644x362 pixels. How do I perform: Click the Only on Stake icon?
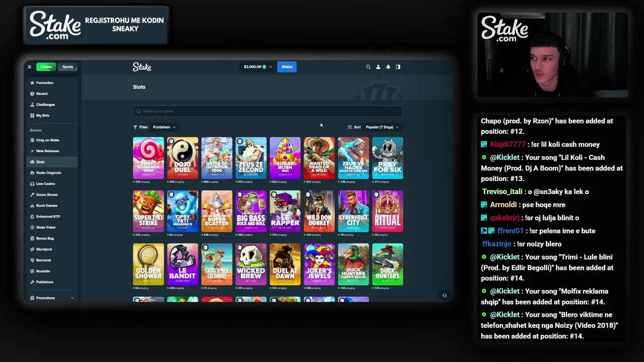(32, 140)
